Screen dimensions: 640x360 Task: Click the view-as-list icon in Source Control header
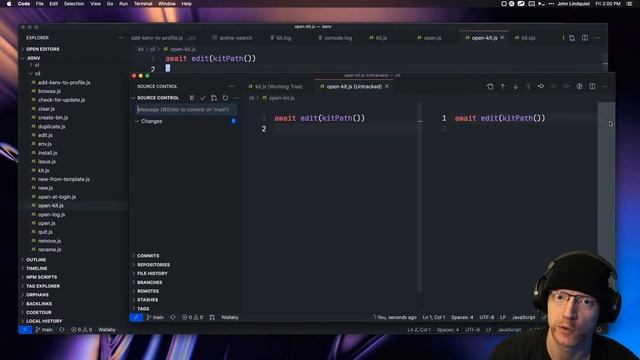click(192, 98)
